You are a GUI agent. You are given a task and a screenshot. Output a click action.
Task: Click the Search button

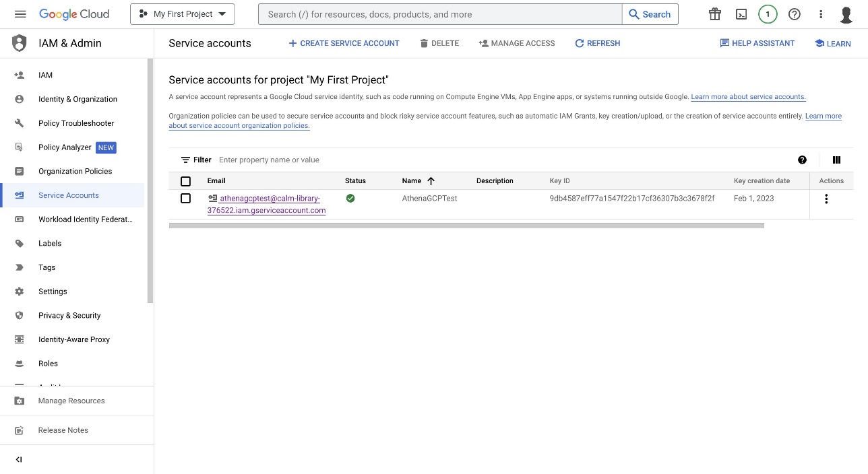pyautogui.click(x=650, y=14)
